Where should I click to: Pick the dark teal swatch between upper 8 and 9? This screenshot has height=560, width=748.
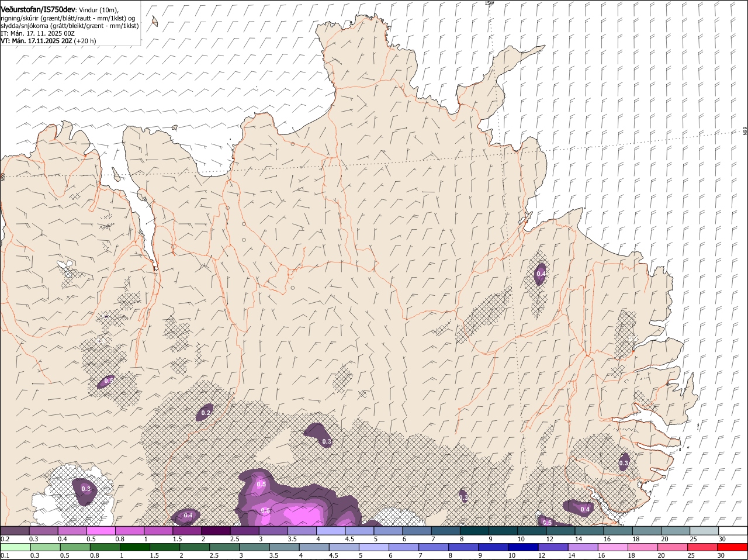[x=475, y=531]
